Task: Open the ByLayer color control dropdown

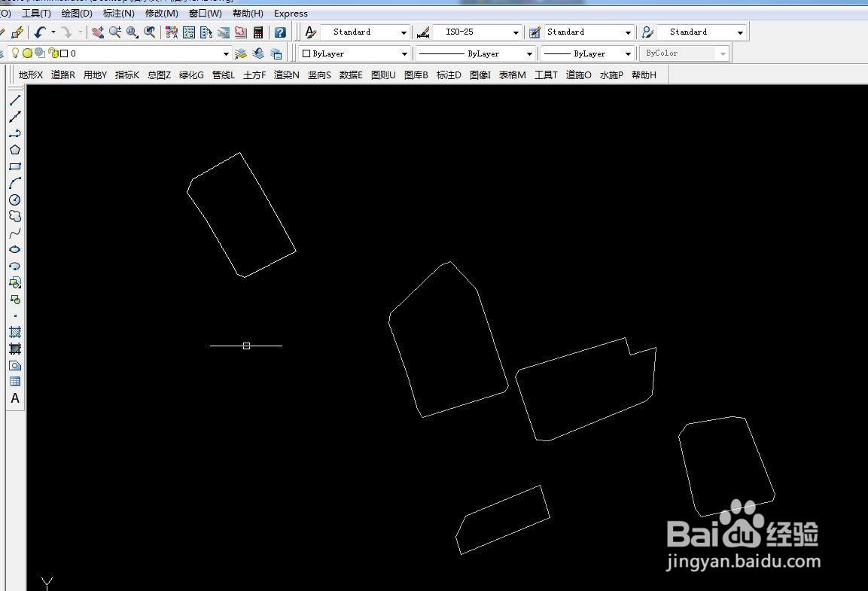Action: pos(404,53)
